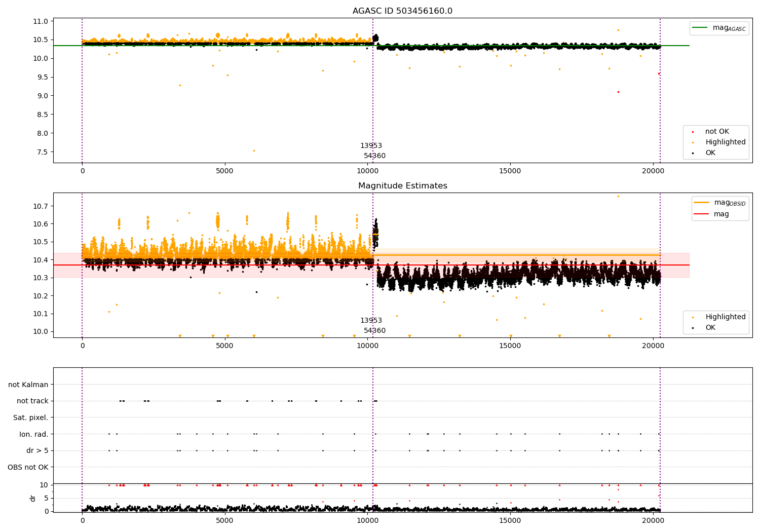Click '15000' x-axis tick in top plot
760x532 pixels.
[x=510, y=171]
